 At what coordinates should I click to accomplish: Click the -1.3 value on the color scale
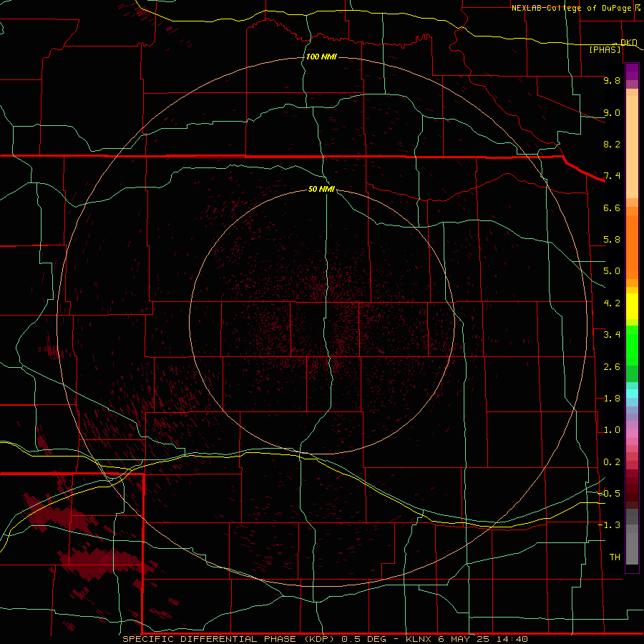point(609,525)
